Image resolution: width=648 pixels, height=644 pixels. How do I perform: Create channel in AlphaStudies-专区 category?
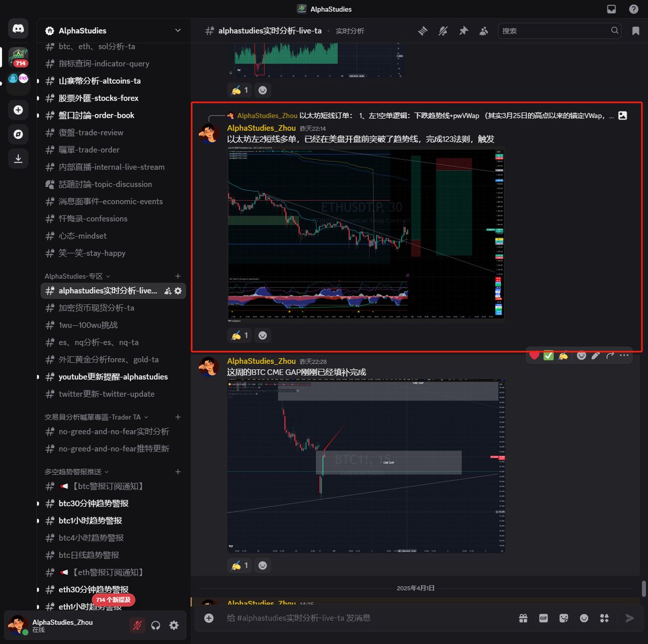(x=178, y=276)
